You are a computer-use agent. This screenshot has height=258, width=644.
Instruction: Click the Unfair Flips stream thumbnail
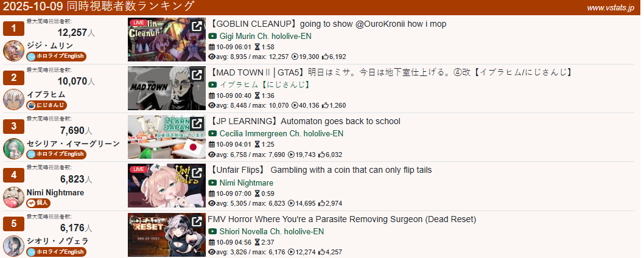pos(167,186)
